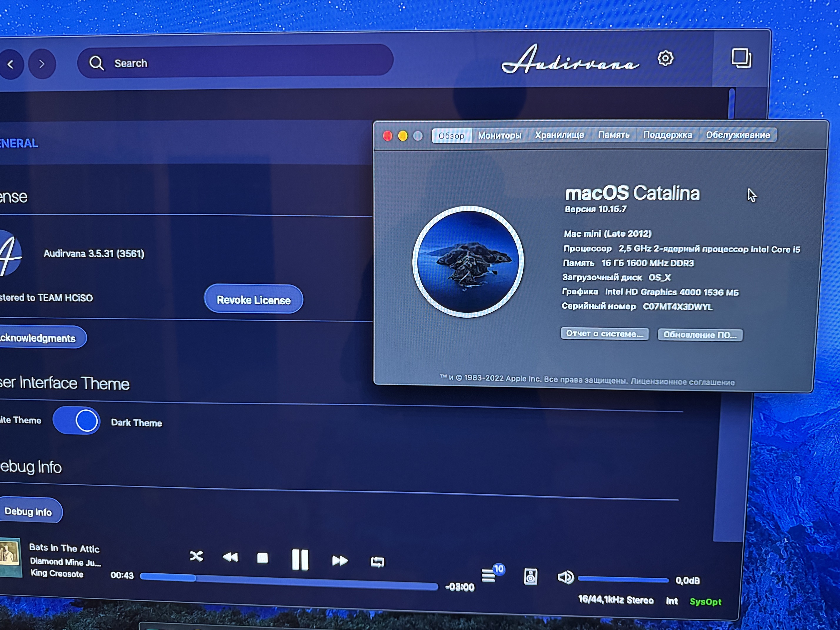Click the Diamond Mine album name

pyautogui.click(x=65, y=562)
